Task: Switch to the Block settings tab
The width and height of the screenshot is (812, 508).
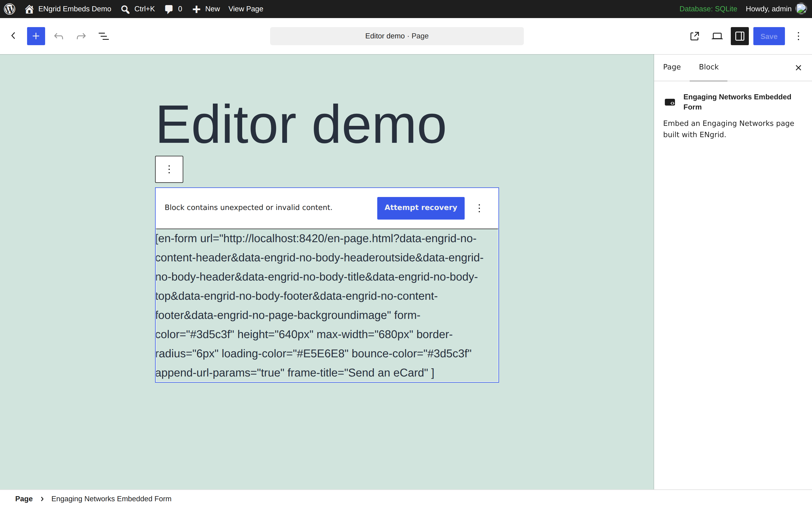Action: click(x=708, y=67)
